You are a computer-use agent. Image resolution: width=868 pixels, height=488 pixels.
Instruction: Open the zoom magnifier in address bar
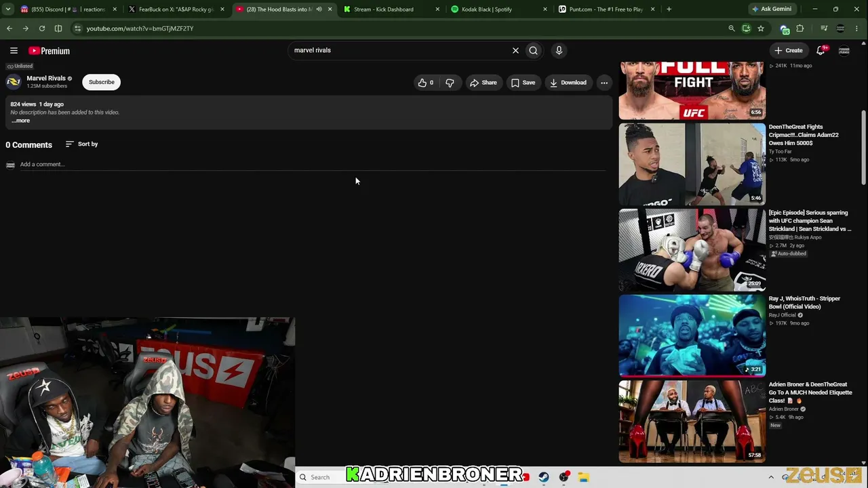point(731,28)
